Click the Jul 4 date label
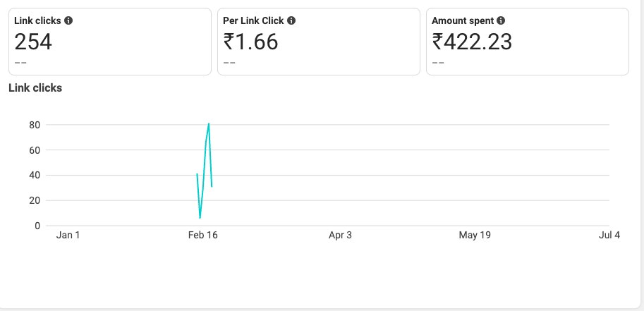This screenshot has height=311, width=644. pos(609,235)
